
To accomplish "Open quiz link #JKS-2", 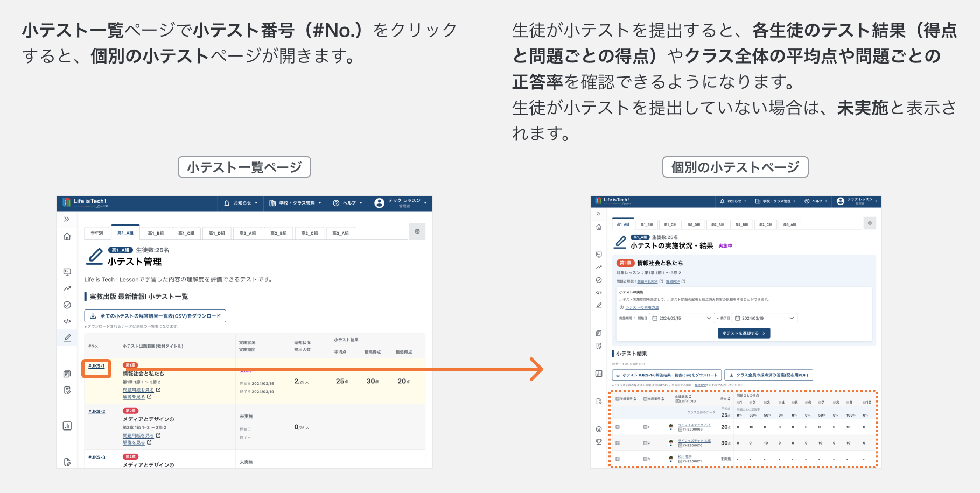I will pos(96,412).
